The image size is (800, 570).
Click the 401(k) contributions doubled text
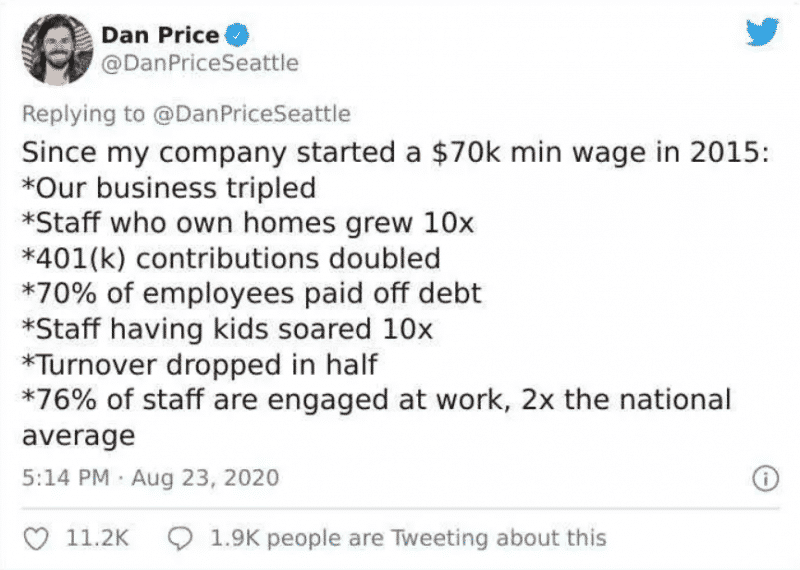point(231,258)
